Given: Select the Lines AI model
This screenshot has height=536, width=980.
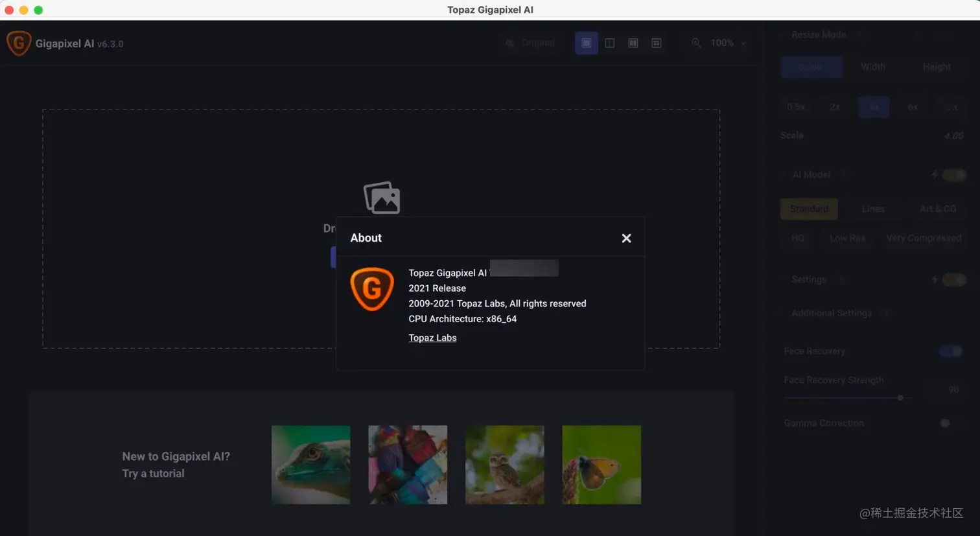Looking at the screenshot, I should (x=873, y=209).
